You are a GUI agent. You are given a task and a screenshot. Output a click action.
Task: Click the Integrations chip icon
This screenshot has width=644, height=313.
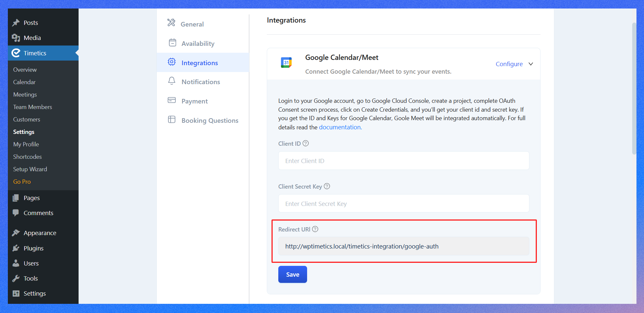pyautogui.click(x=172, y=62)
